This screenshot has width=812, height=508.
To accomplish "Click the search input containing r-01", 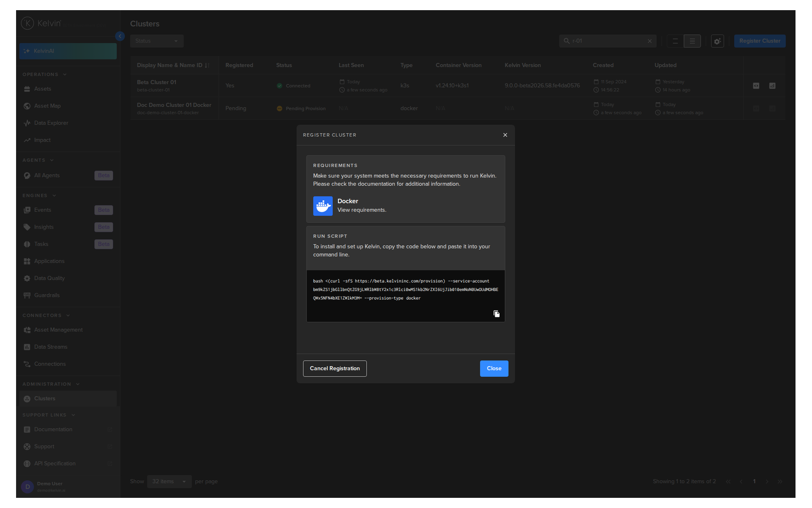I will (607, 41).
